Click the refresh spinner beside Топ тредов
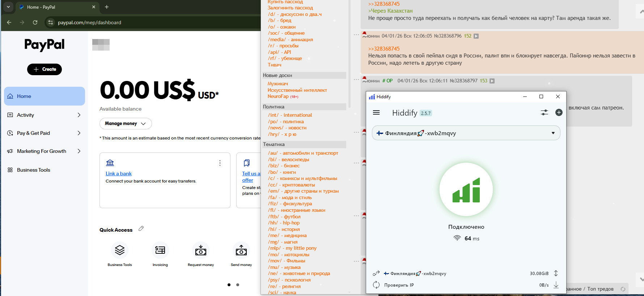644x296 pixels. (x=623, y=289)
